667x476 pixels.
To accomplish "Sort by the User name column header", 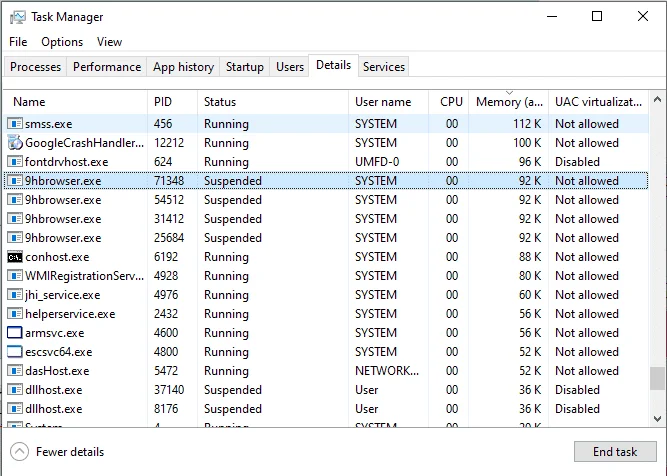I will [x=388, y=102].
